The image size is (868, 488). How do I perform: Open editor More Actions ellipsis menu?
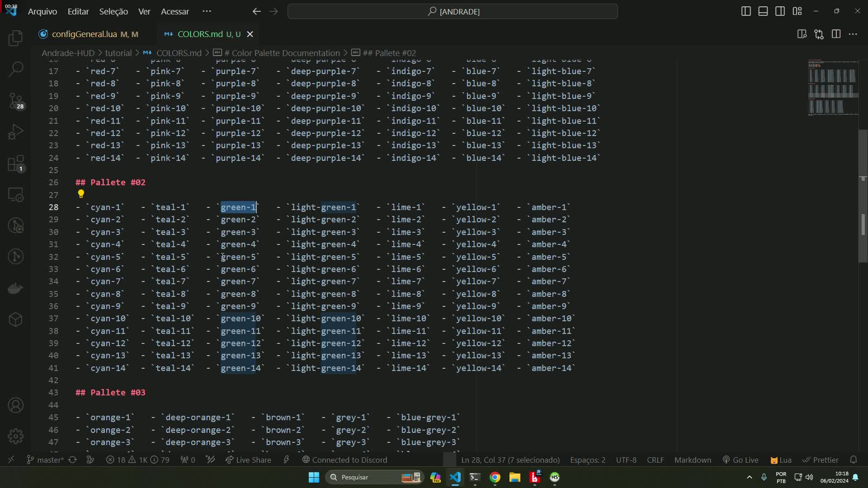click(x=853, y=34)
